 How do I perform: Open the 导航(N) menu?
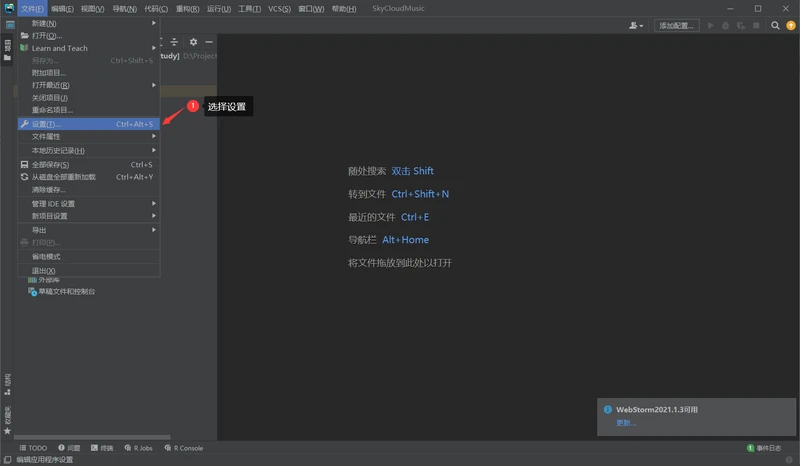[x=124, y=9]
